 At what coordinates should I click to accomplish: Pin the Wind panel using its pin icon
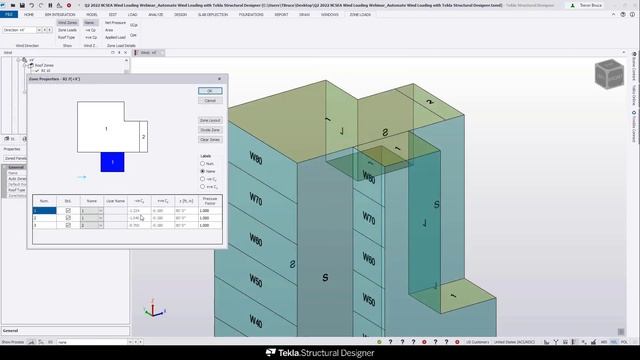[x=119, y=53]
